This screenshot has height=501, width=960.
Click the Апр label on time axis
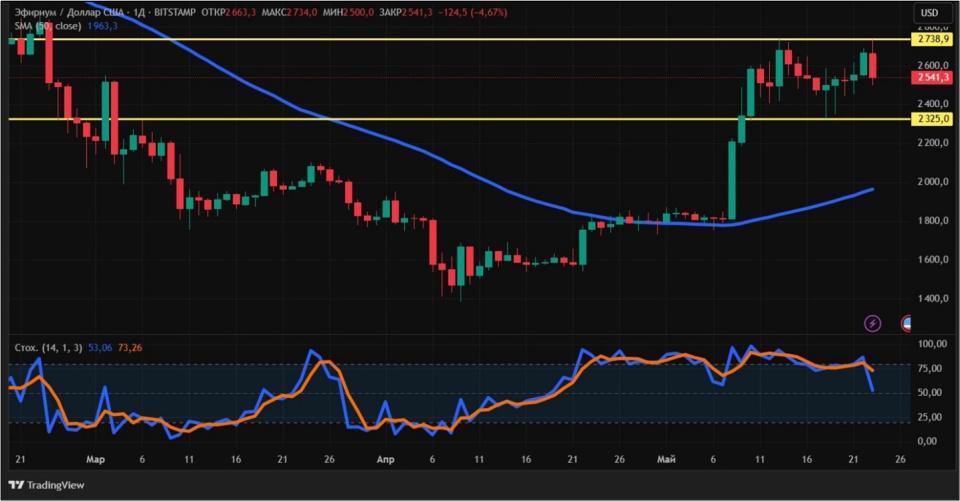[385, 459]
